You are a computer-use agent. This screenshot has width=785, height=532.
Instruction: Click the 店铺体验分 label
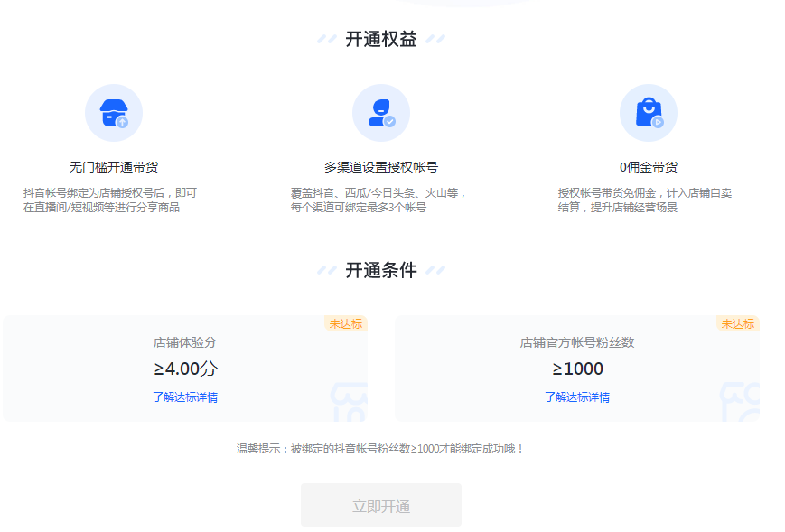pyautogui.click(x=185, y=343)
